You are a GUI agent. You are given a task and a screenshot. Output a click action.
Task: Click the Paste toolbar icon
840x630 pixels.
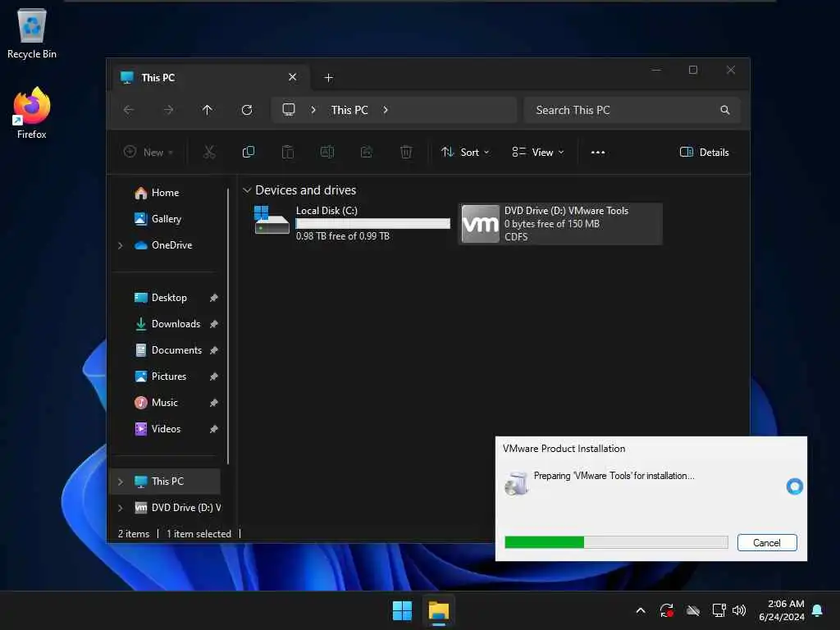click(x=288, y=152)
